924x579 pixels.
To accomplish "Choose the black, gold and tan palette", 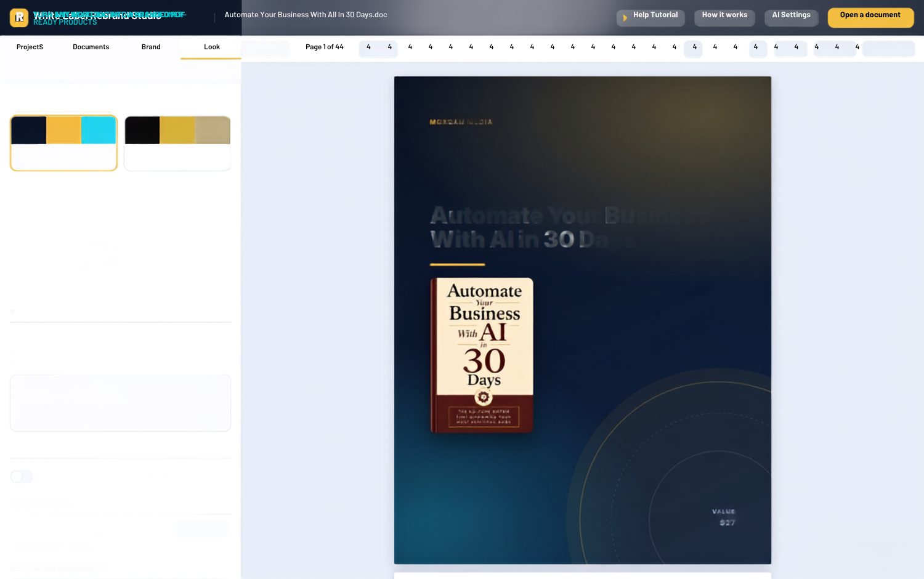I will click(x=177, y=143).
